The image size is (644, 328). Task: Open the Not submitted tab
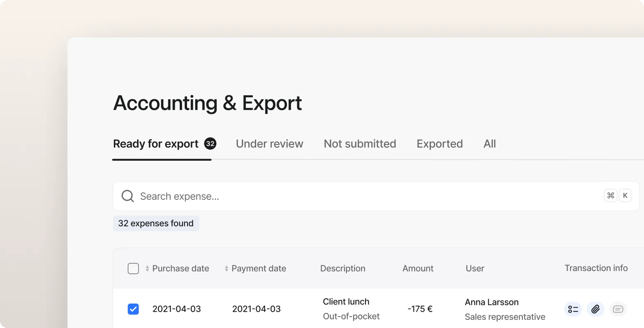tap(360, 144)
